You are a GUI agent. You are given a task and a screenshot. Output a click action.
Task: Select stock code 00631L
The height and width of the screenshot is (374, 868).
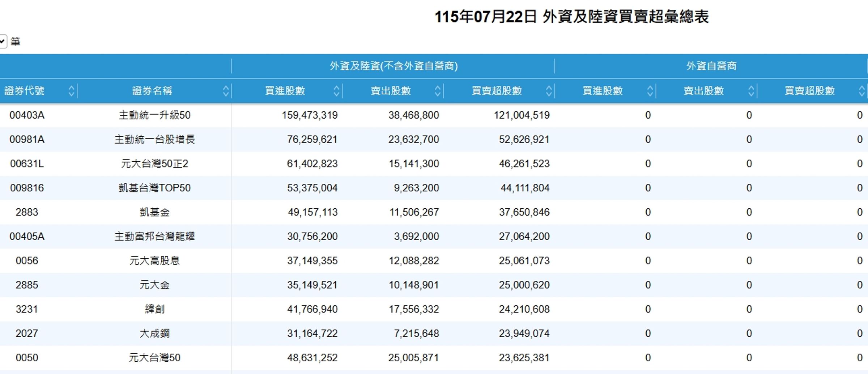pos(27,163)
